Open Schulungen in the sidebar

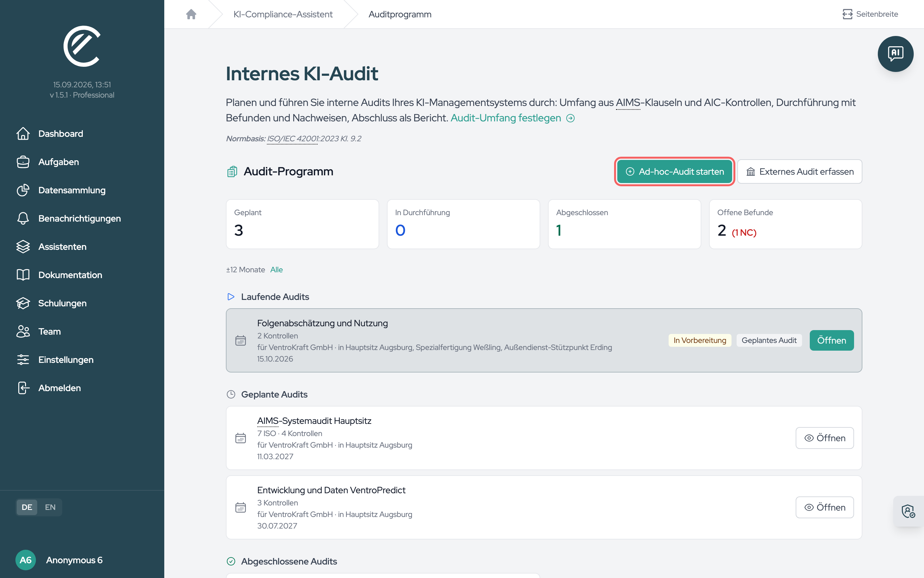click(x=62, y=303)
